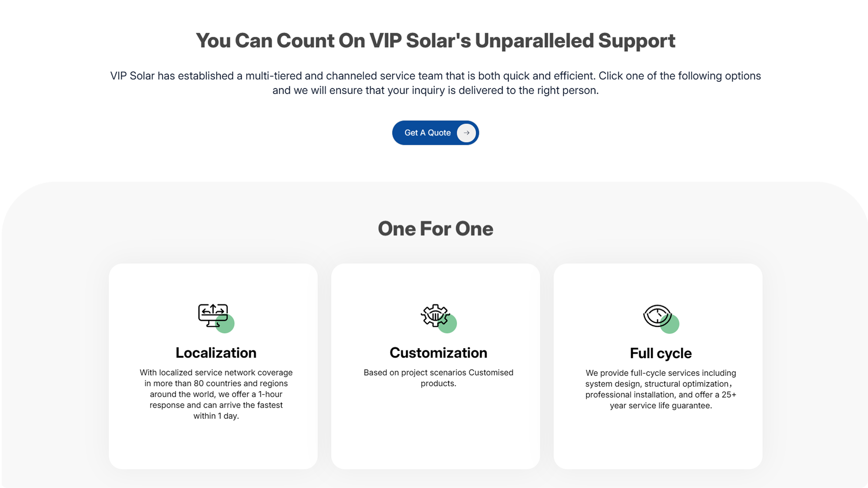Click the full-cycle services description text
The image size is (868, 488).
[x=661, y=389]
